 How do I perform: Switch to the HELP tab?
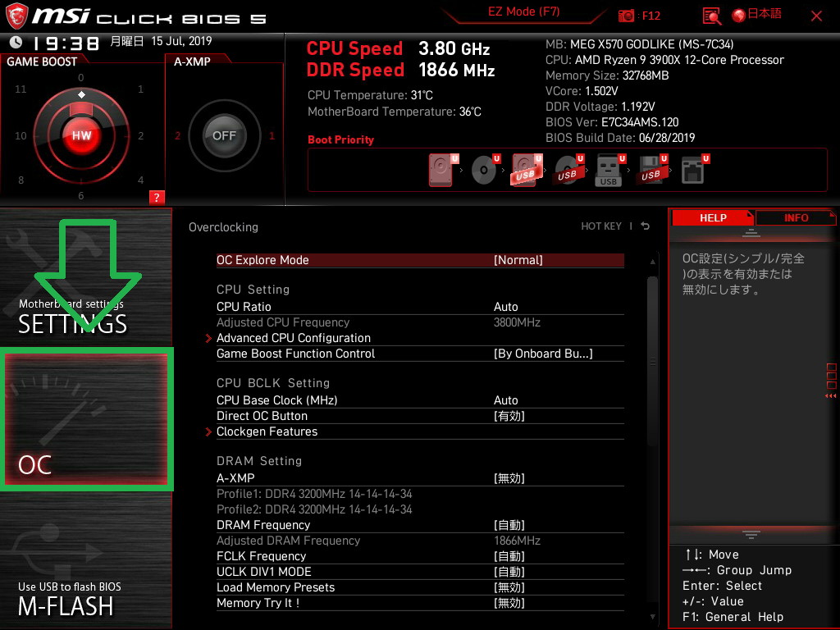[x=713, y=217]
